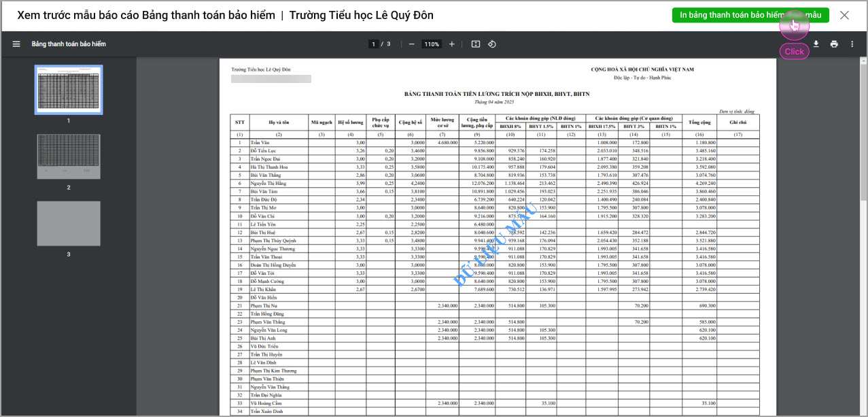Screen dimensions: 868x417
Task: Rotate the document counterclockwise
Action: click(x=492, y=44)
